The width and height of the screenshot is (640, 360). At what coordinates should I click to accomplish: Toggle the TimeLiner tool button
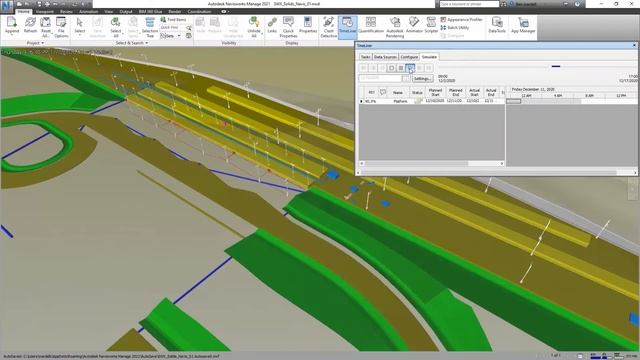click(x=347, y=27)
